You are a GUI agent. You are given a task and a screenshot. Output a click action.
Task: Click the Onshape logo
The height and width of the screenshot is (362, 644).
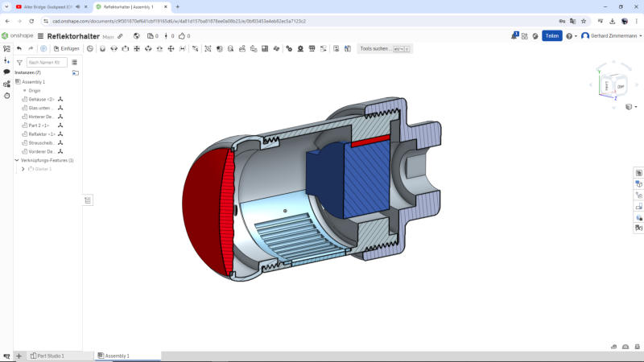click(x=18, y=36)
